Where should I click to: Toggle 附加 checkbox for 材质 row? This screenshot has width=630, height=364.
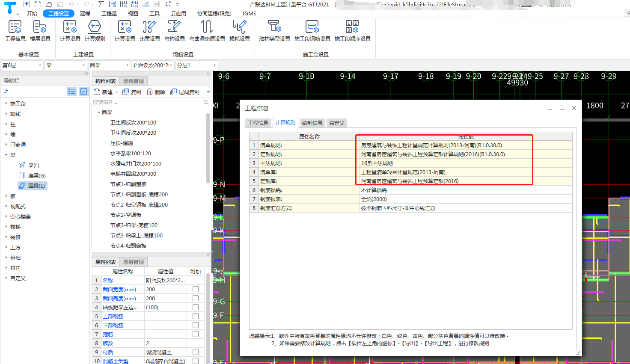tap(196, 352)
